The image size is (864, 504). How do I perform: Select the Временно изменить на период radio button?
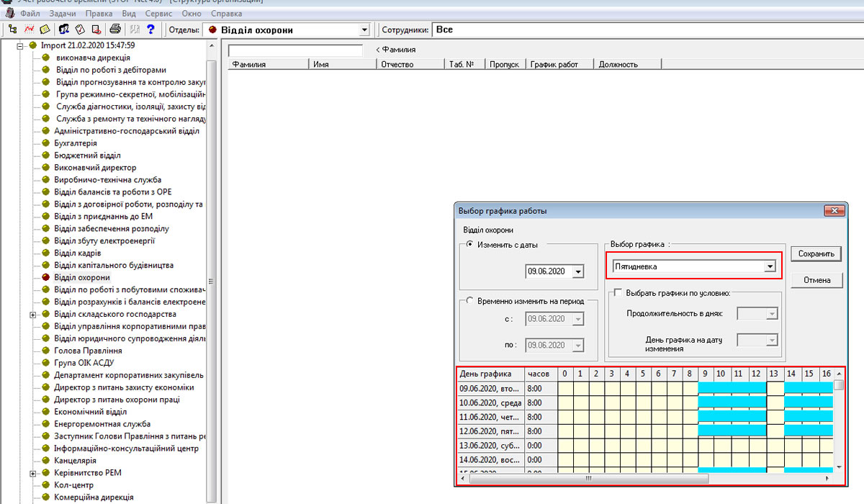point(470,301)
